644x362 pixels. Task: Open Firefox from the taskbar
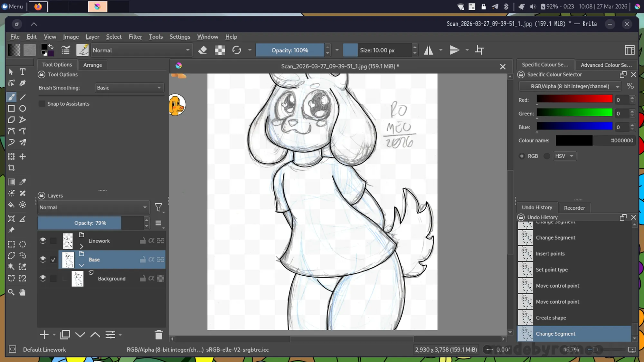coord(38,6)
